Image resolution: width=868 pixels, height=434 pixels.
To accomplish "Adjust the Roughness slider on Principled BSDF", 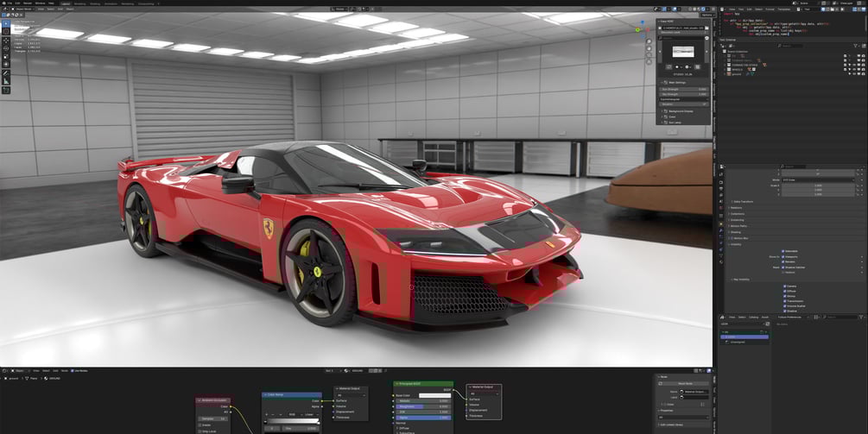I will pyautogui.click(x=423, y=406).
